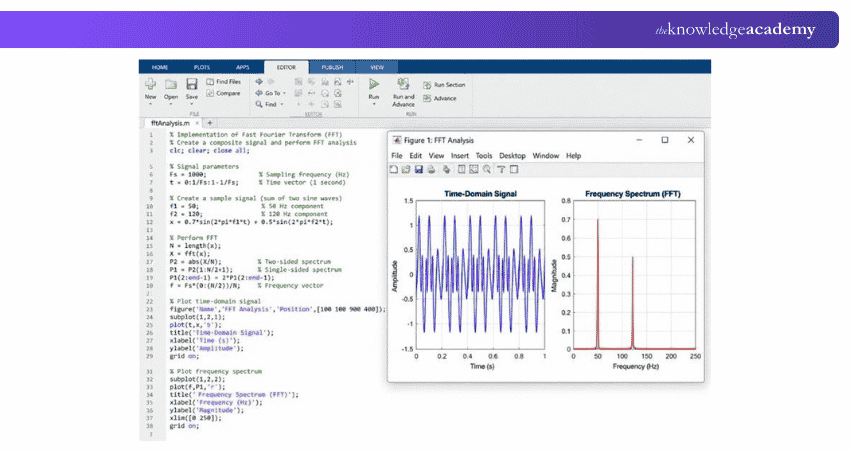The height and width of the screenshot is (450, 850).
Task: Switch to the APPS ribbon tab
Action: click(242, 67)
